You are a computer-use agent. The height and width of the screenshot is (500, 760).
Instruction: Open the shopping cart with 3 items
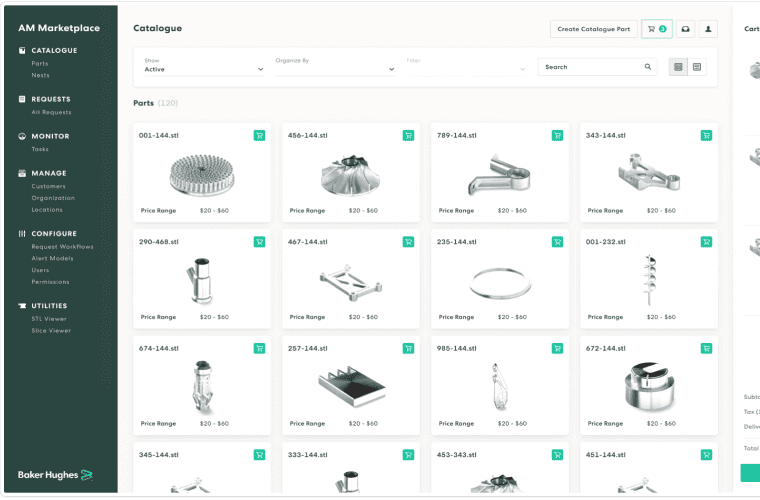click(656, 29)
